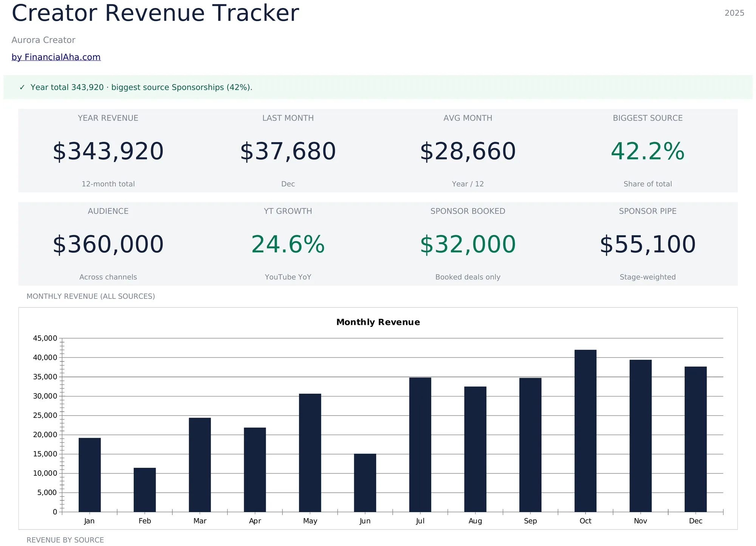Click the Jun revenue bar

(x=365, y=483)
